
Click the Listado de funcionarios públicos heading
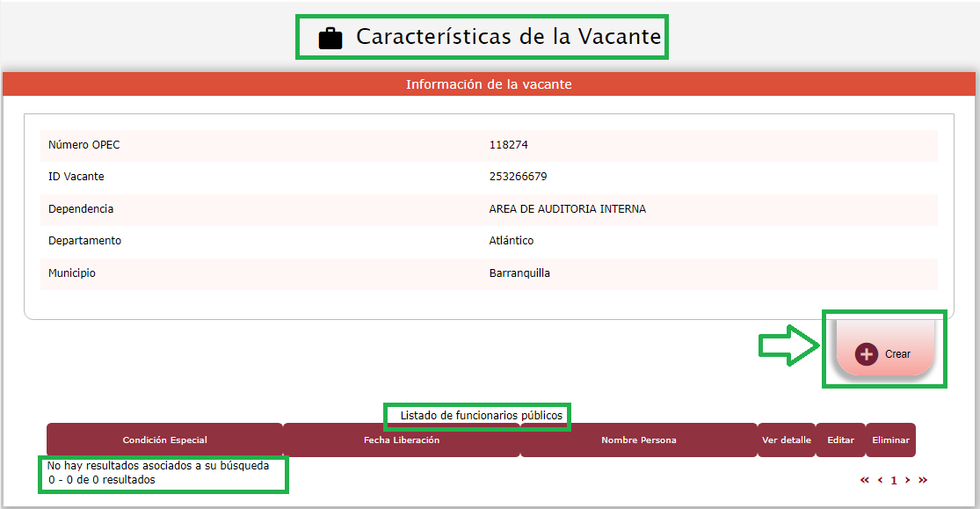point(481,416)
